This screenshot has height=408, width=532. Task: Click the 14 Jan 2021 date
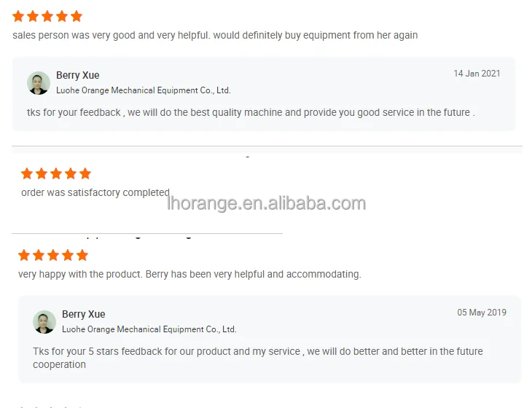477,74
